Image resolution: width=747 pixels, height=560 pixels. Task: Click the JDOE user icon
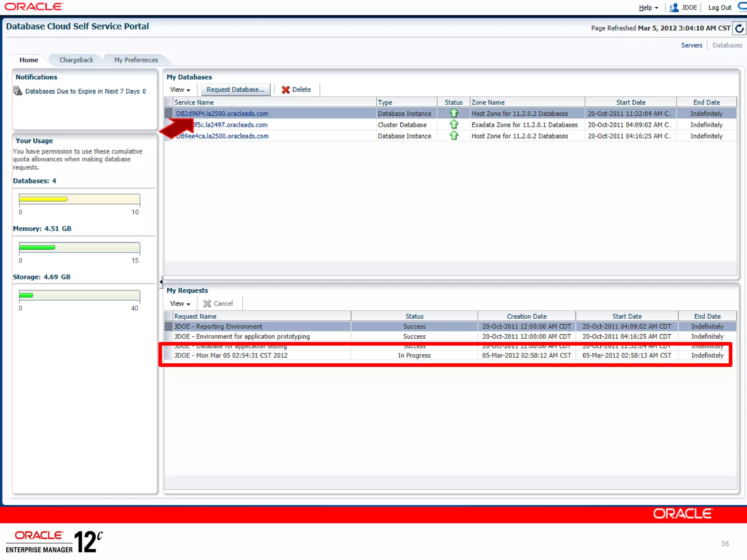coord(674,8)
